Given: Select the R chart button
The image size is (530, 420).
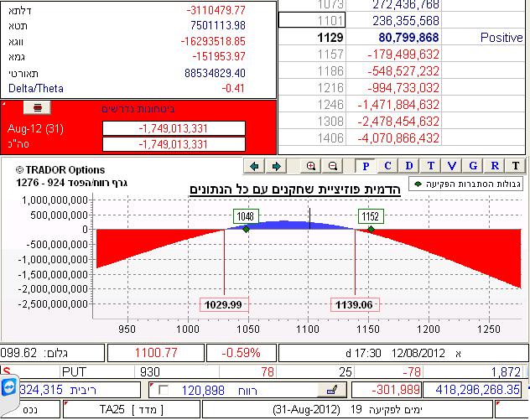Looking at the screenshot, I should click(x=496, y=166).
